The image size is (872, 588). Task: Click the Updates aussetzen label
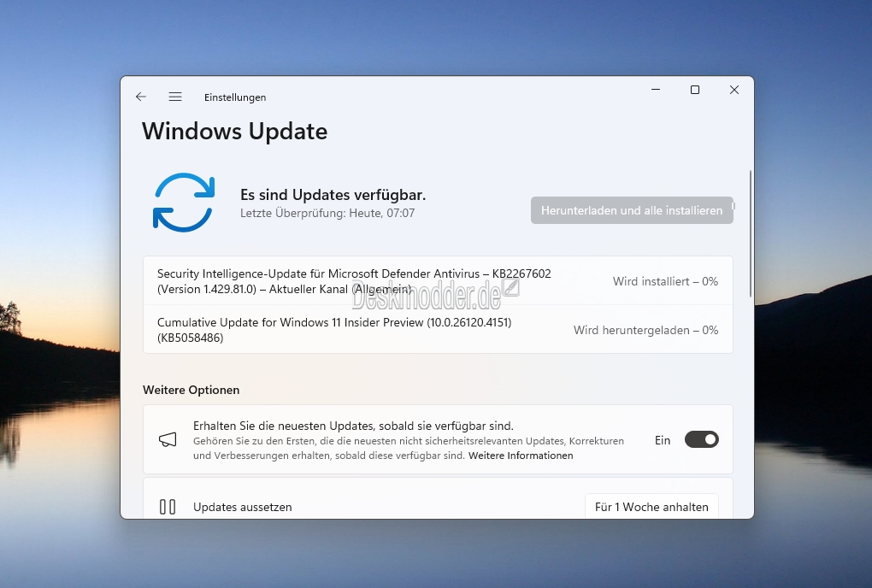point(243,507)
